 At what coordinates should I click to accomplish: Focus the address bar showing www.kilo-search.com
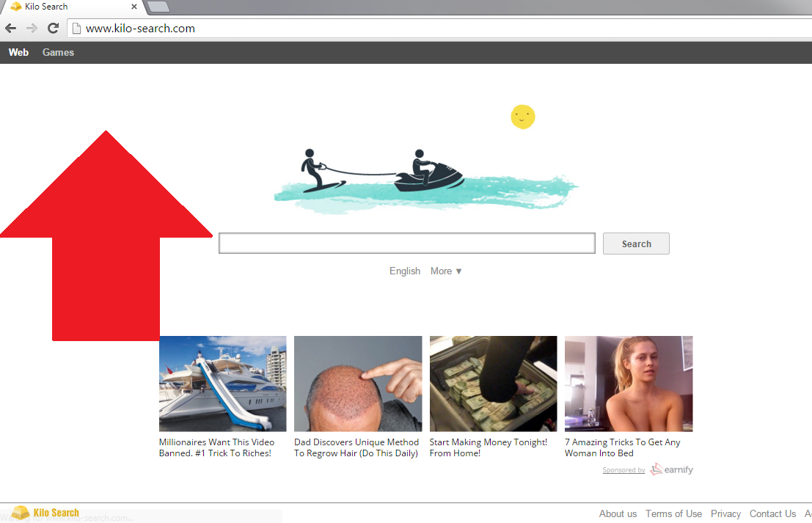[440, 29]
